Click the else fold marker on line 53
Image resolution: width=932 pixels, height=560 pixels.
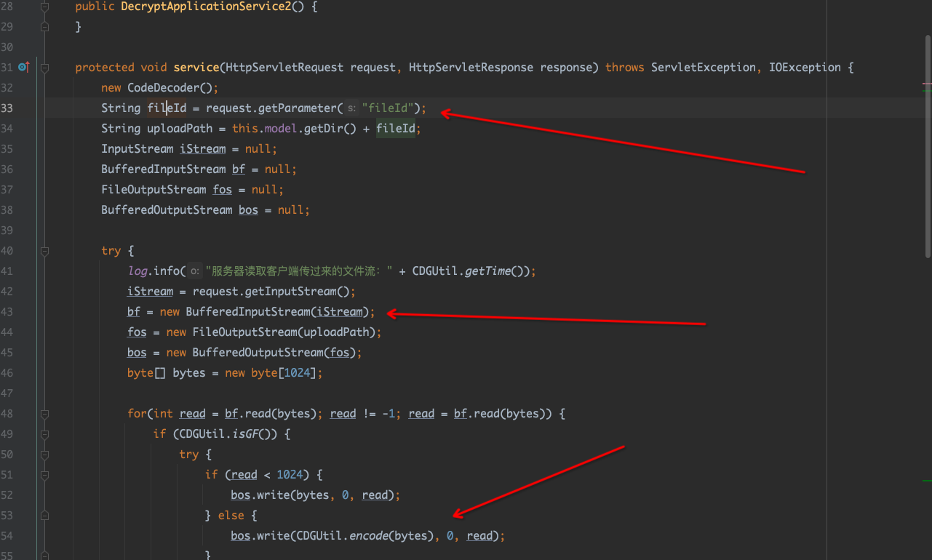45,516
